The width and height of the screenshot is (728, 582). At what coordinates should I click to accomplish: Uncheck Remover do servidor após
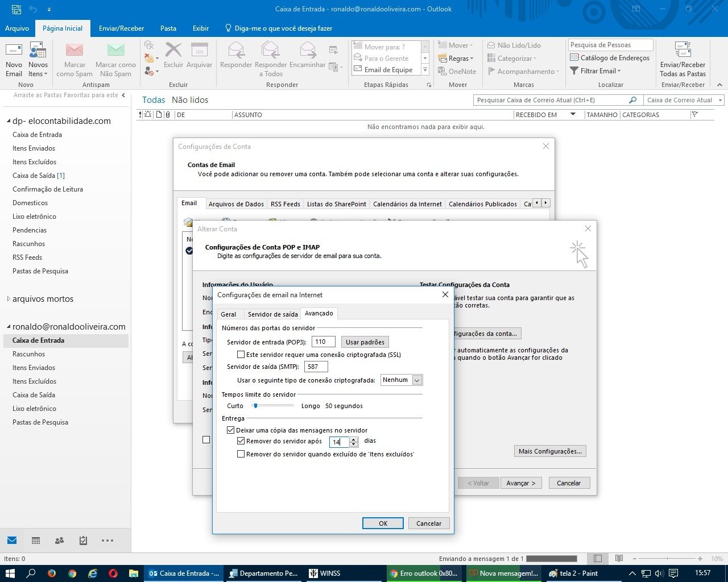coord(241,441)
